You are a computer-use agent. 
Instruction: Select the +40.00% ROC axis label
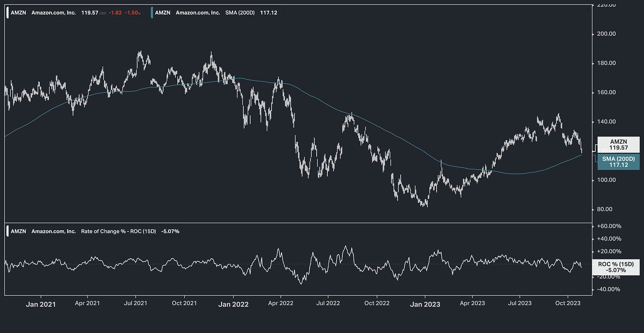pos(609,239)
